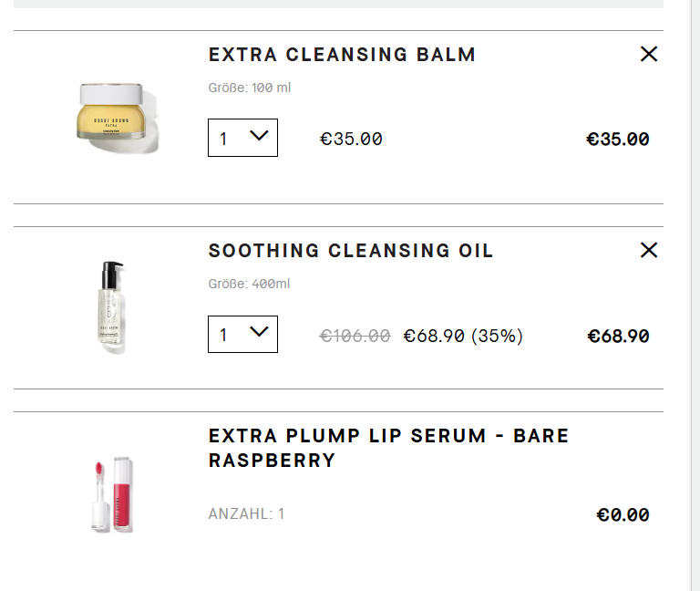Follow the Soothing Cleansing Oil title link
This screenshot has height=591, width=700.
tap(351, 251)
